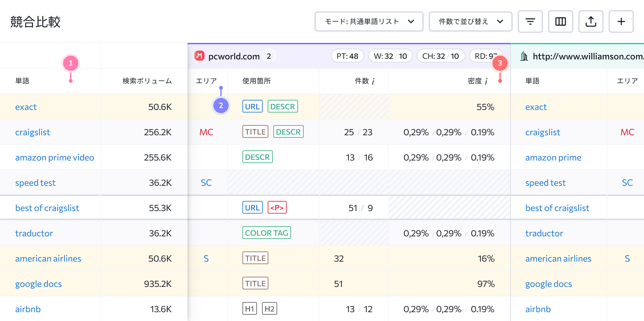The image size is (644, 321).
Task: Open the モード: 共通単語リスト dropdown
Action: coord(369,21)
